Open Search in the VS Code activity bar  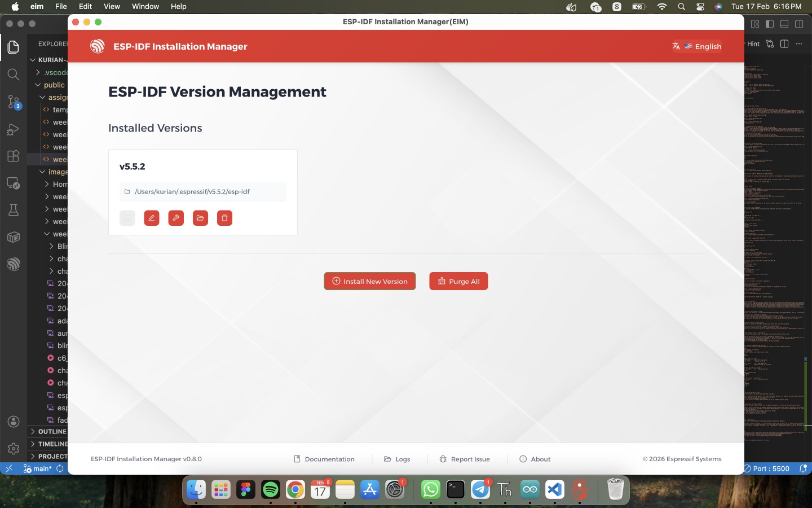14,75
